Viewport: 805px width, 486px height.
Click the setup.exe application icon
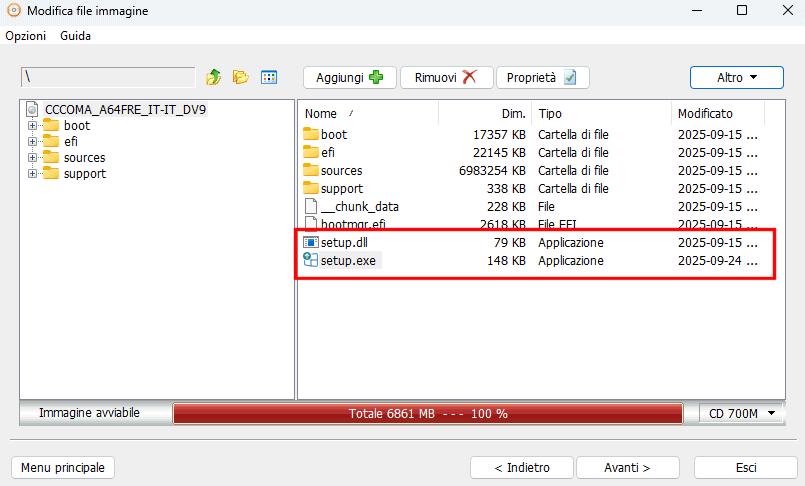311,260
